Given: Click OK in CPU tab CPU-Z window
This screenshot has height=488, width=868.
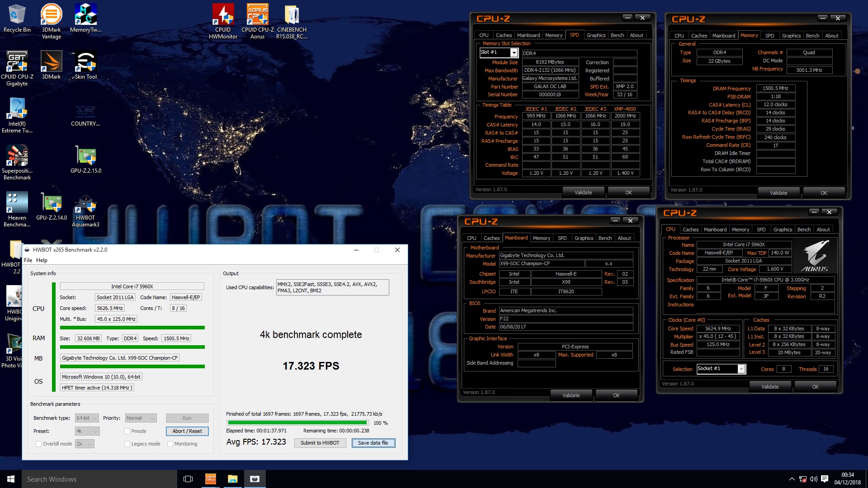Looking at the screenshot, I should (815, 387).
